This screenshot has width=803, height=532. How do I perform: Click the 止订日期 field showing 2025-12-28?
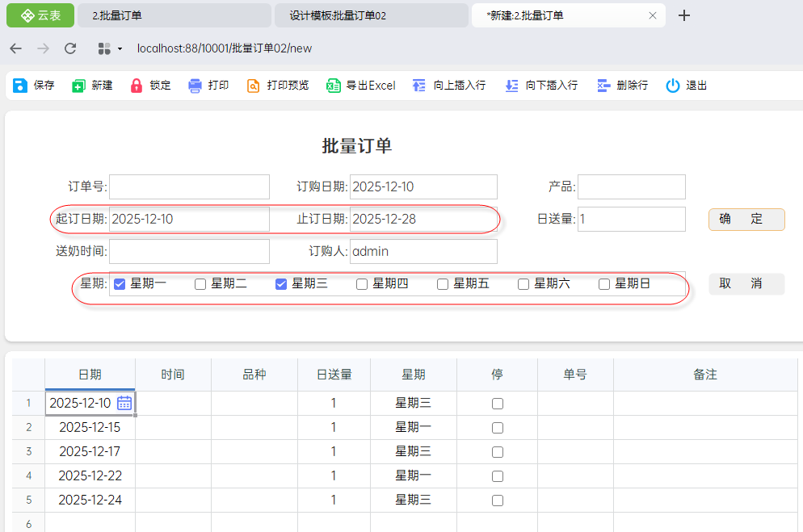click(x=423, y=219)
